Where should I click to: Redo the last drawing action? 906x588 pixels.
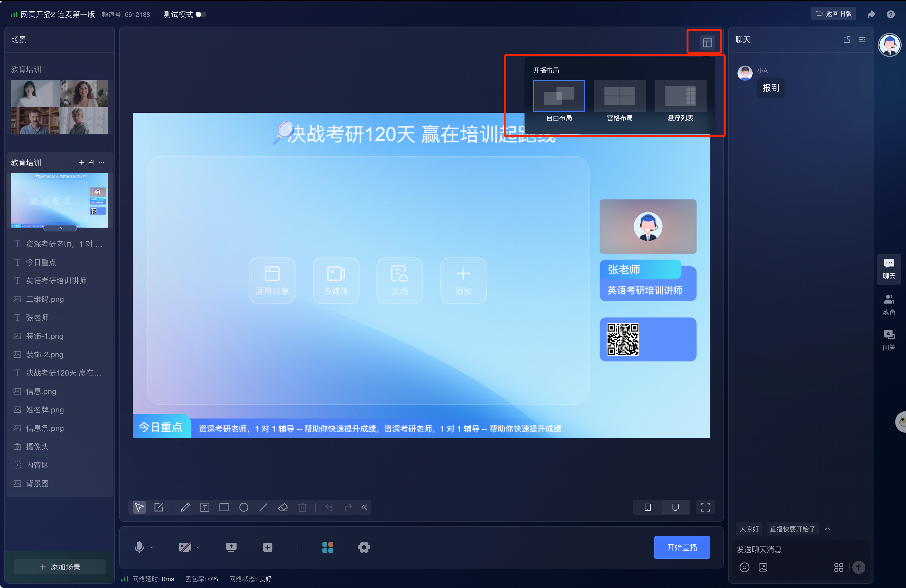(x=348, y=507)
